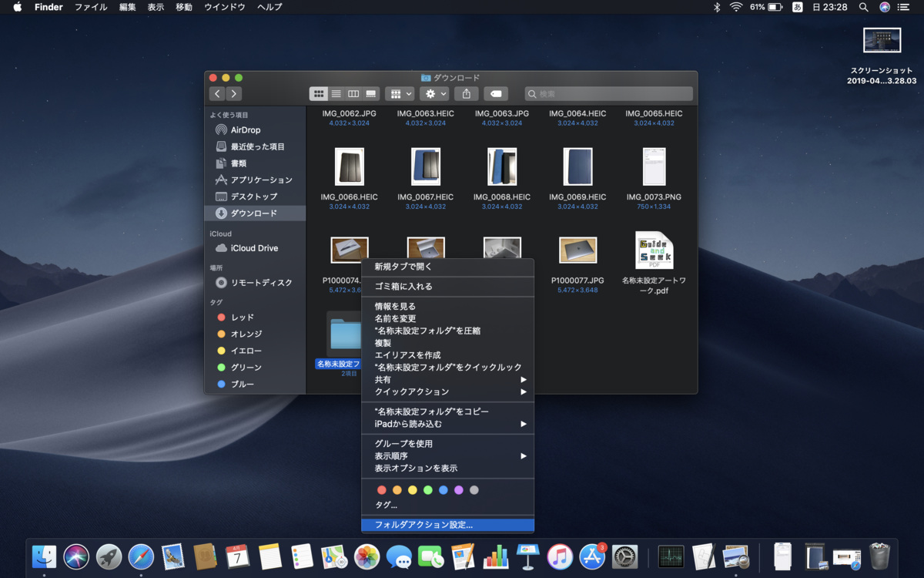
Task: Select the オレンジ tag in sidebar
Action: (x=255, y=334)
